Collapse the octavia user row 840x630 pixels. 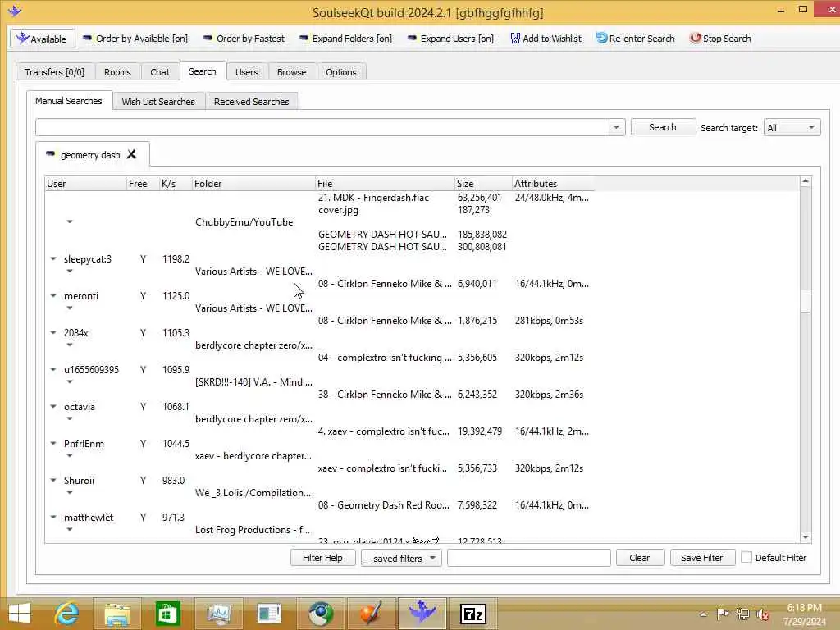coord(53,407)
